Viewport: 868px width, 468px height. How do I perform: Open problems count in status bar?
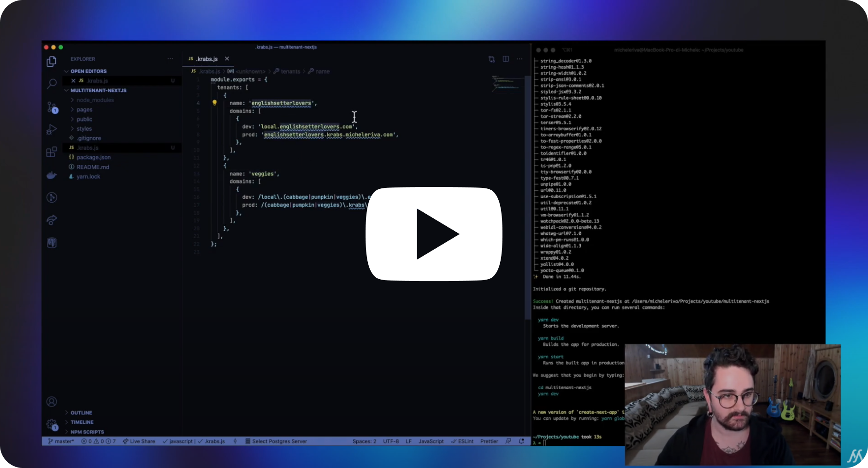point(99,441)
